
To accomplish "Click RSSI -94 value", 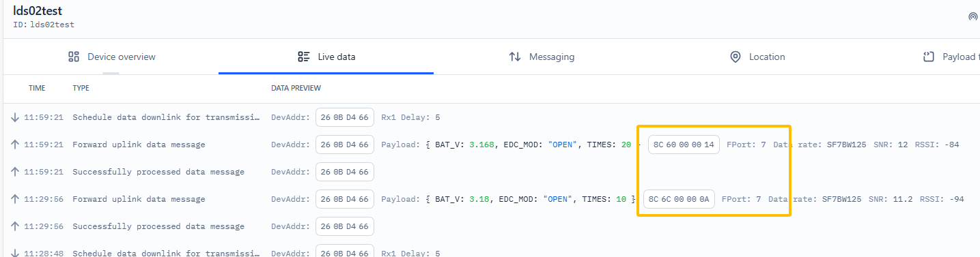I will tap(957, 199).
